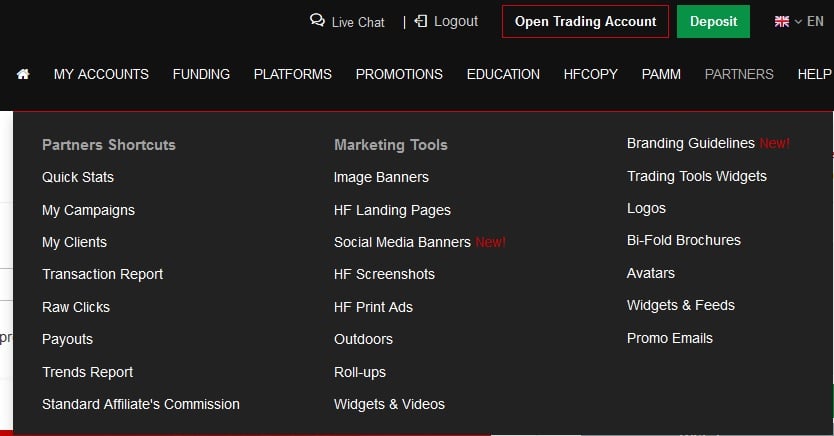The image size is (834, 436).
Task: Open Bi-Fold Brochures
Action: (684, 240)
